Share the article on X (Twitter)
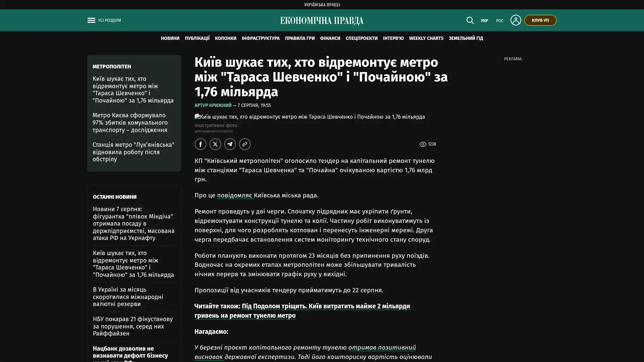Viewport: 644px width, 362px height. 215,144
